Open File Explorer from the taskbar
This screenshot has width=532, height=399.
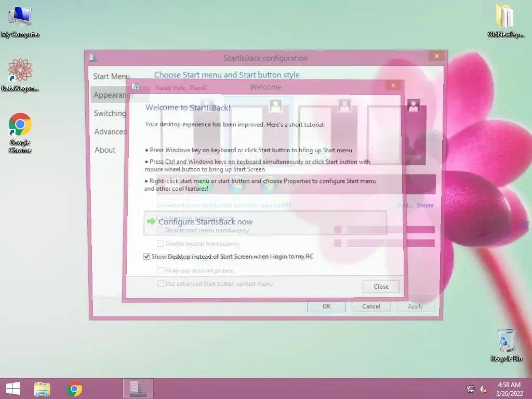coord(42,389)
